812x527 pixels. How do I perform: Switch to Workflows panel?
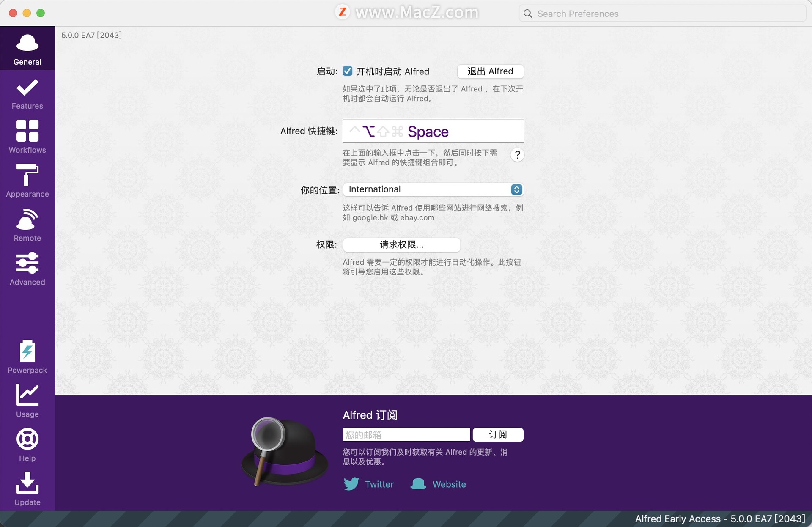pyautogui.click(x=27, y=136)
